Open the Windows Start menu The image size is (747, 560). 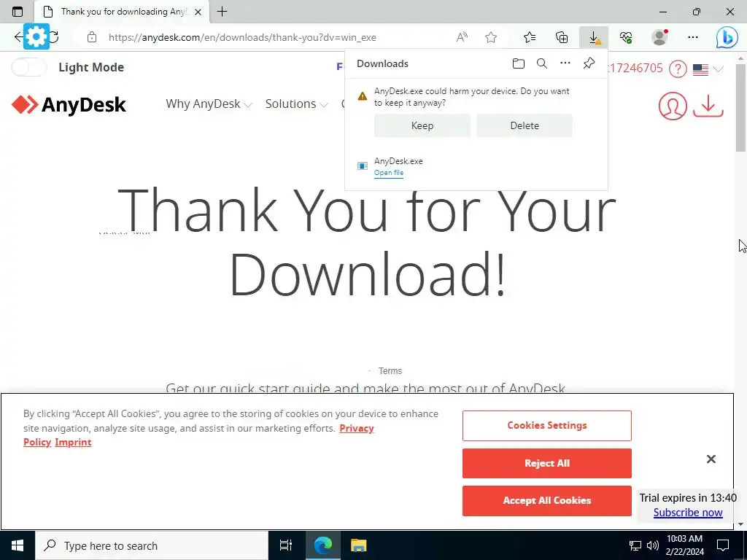pyautogui.click(x=18, y=545)
